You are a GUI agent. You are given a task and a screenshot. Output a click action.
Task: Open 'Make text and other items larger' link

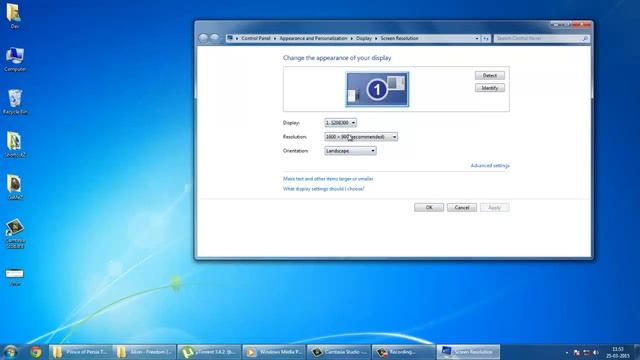tap(328, 179)
